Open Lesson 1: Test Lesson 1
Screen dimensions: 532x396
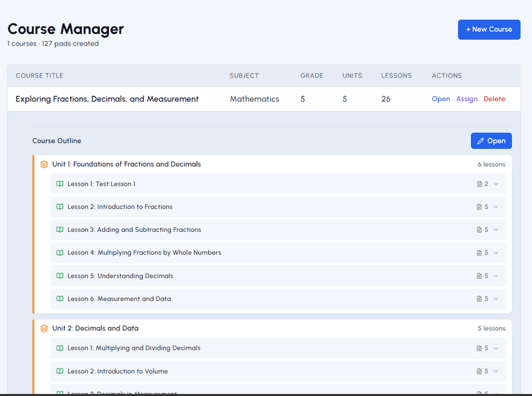click(278, 183)
